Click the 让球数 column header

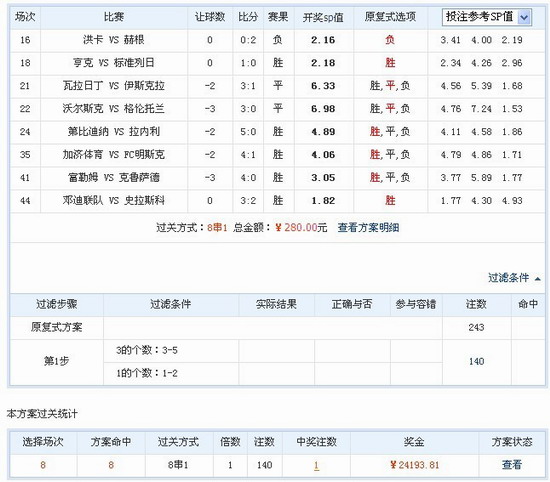(210, 17)
